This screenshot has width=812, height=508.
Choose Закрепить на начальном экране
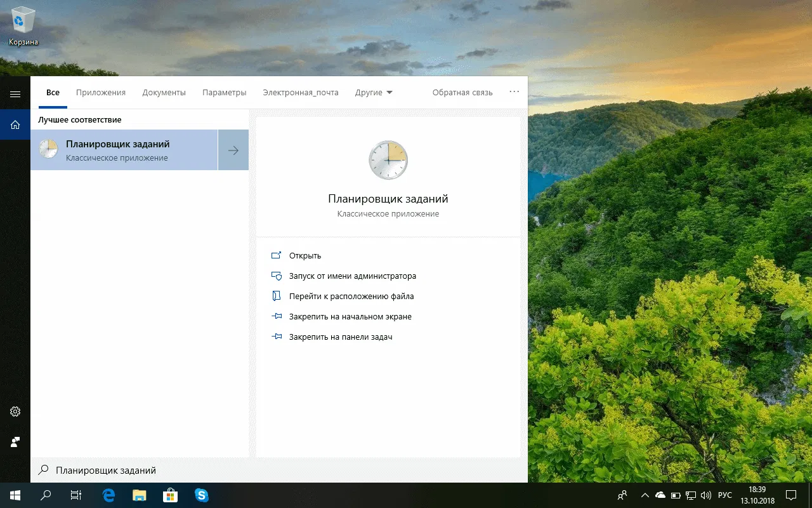coord(341,317)
